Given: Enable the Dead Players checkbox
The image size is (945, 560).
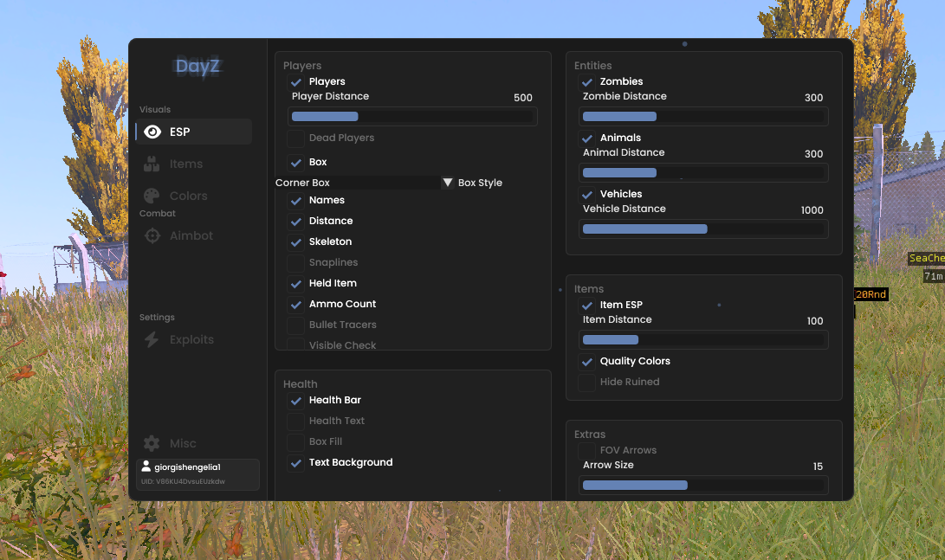Looking at the screenshot, I should tap(295, 138).
